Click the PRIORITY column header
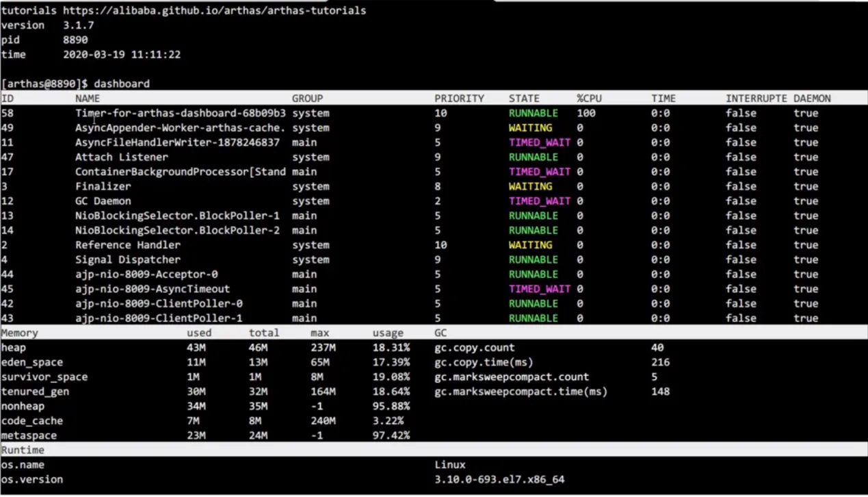The width and height of the screenshot is (868, 497). [x=459, y=99]
